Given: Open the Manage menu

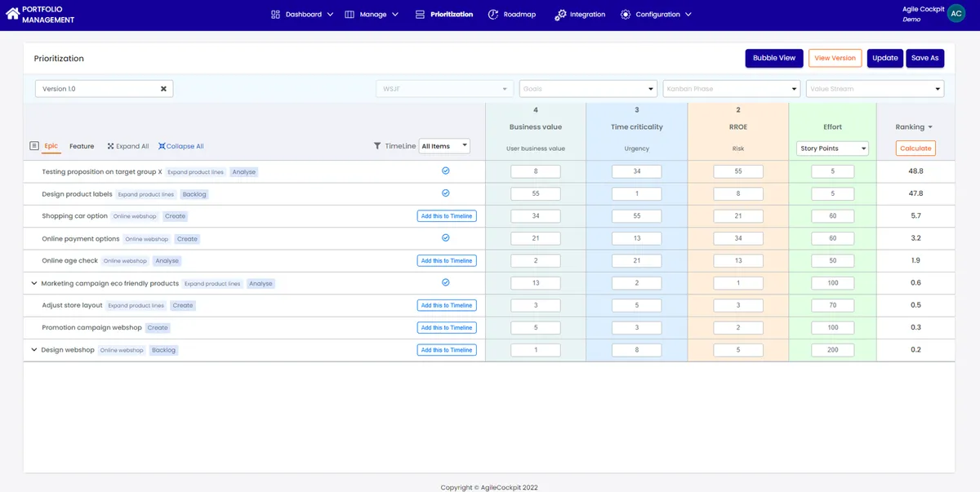Looking at the screenshot, I should point(372,14).
